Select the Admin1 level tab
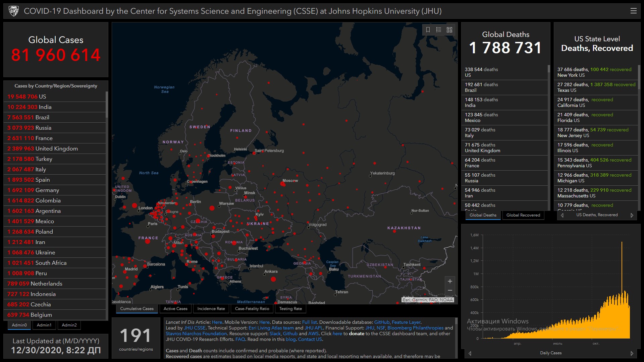The image size is (644, 362). tap(44, 325)
